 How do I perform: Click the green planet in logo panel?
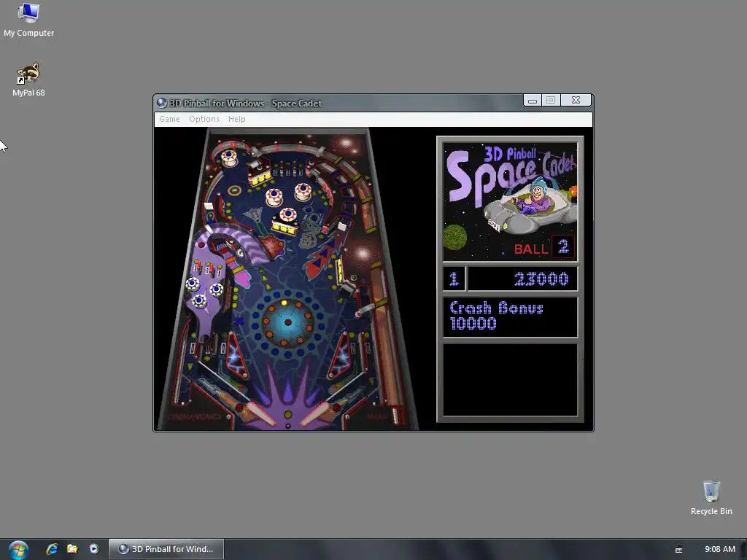(x=455, y=237)
